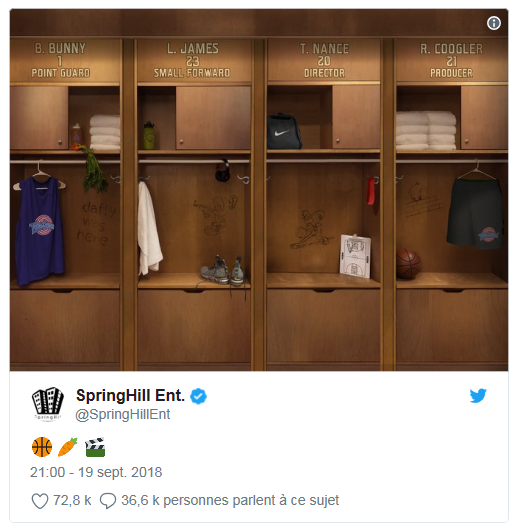517x531 pixels.
Task: Open replies via the speech bubble icon
Action: click(x=108, y=501)
